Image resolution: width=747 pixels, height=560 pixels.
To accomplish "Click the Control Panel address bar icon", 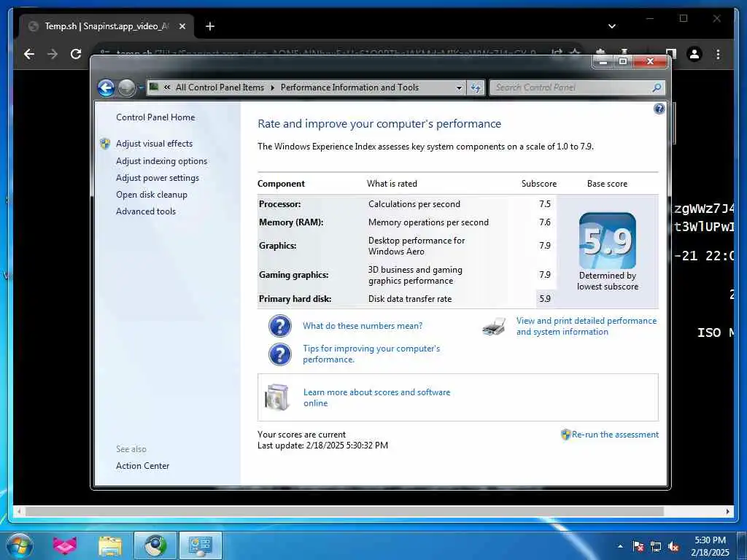I will pos(154,87).
